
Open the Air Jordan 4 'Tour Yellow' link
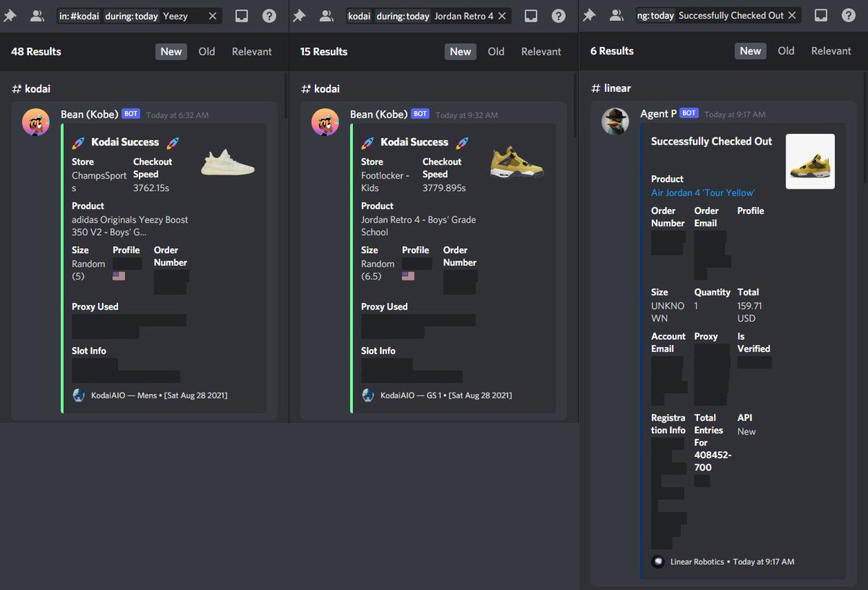[x=703, y=193]
